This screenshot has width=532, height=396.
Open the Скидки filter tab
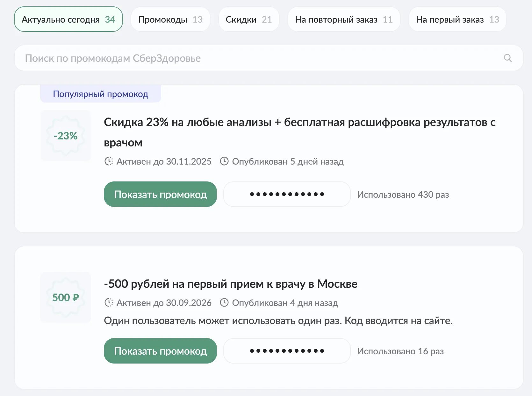tap(249, 19)
